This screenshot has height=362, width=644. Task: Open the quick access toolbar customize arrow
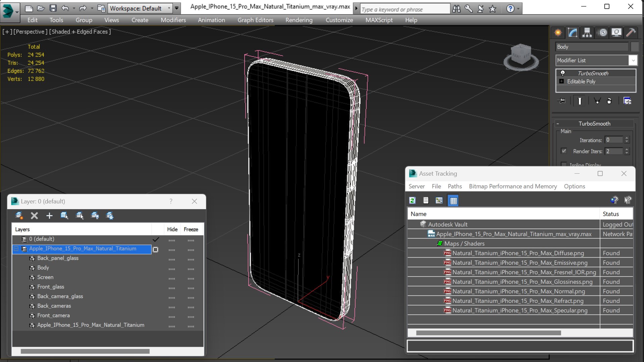177,8
